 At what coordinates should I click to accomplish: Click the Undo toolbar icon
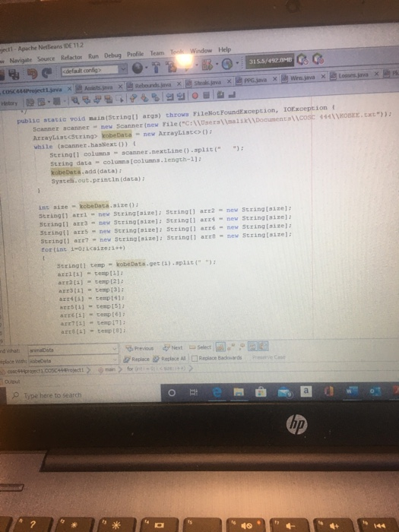(32, 73)
